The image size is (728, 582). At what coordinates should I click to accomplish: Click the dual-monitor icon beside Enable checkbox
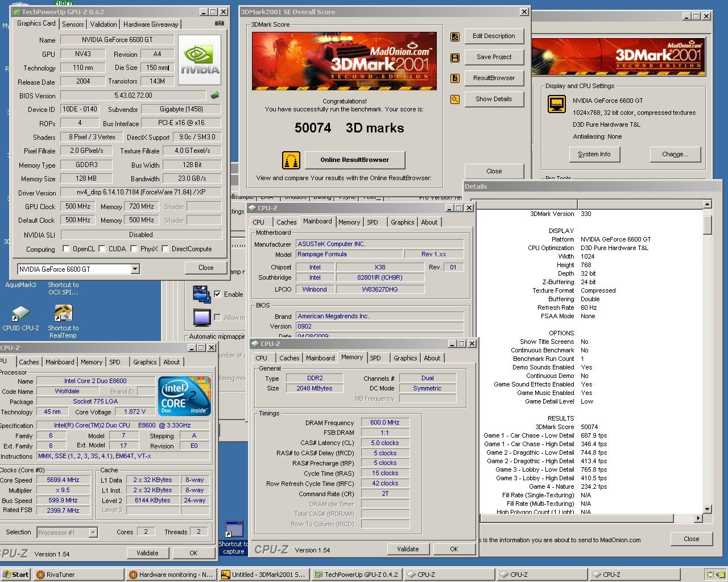pyautogui.click(x=201, y=294)
